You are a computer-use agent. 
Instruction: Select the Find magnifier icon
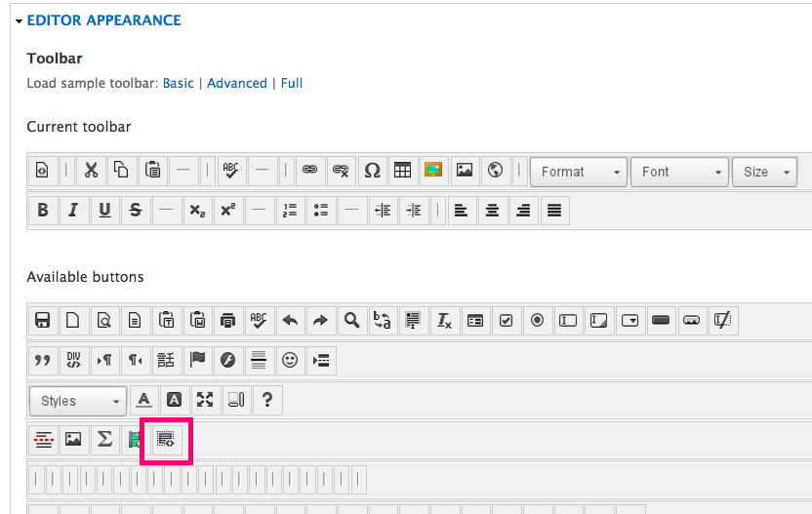point(351,320)
